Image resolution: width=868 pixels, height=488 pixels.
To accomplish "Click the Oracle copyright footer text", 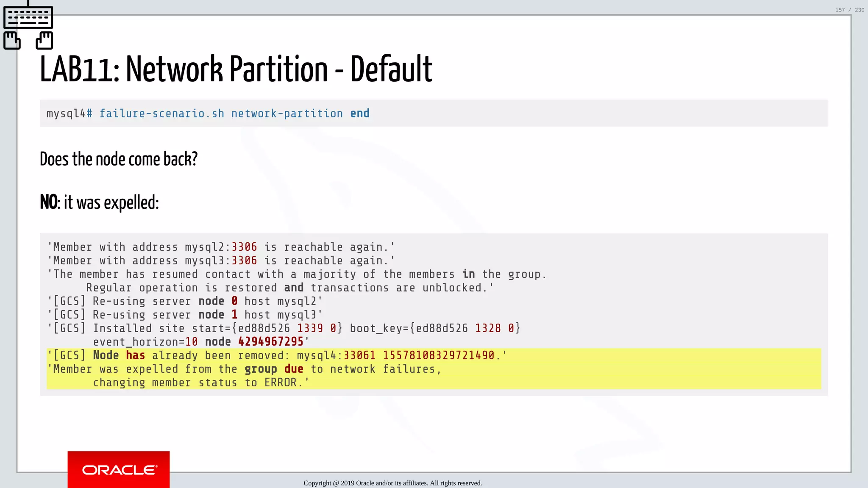I will [x=392, y=483].
